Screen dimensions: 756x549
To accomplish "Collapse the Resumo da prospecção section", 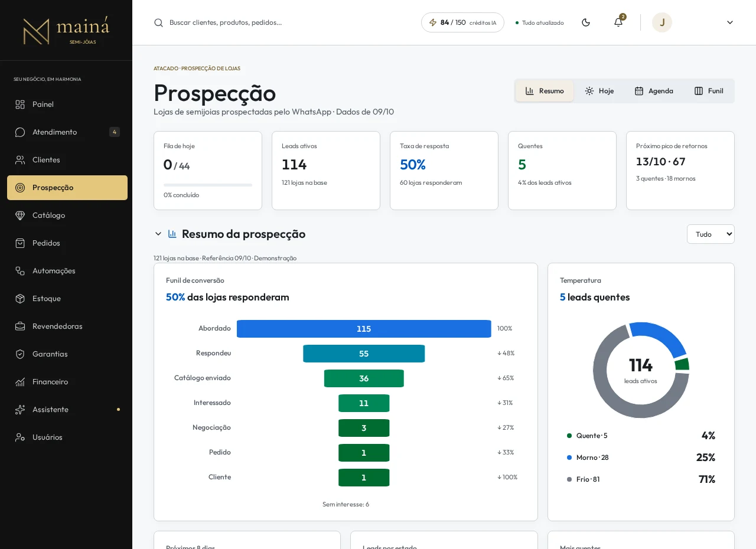I will pyautogui.click(x=158, y=234).
